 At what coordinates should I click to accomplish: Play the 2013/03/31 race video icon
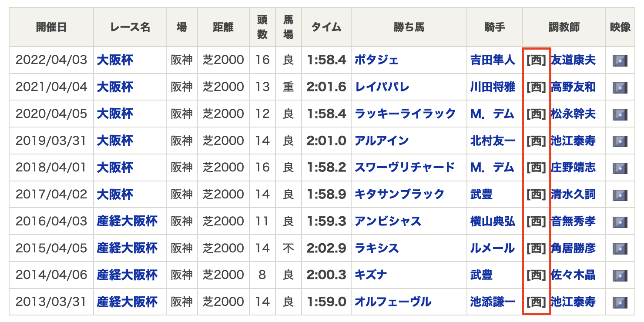coord(620,303)
